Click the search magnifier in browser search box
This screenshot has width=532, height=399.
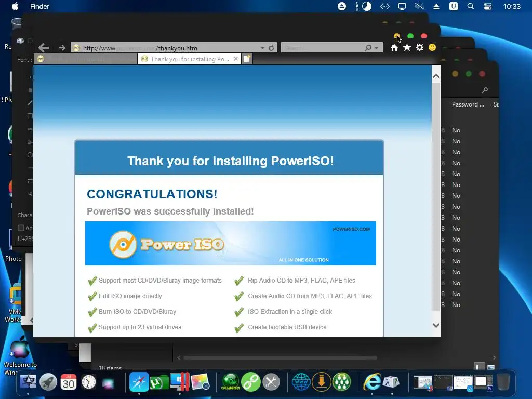368,48
